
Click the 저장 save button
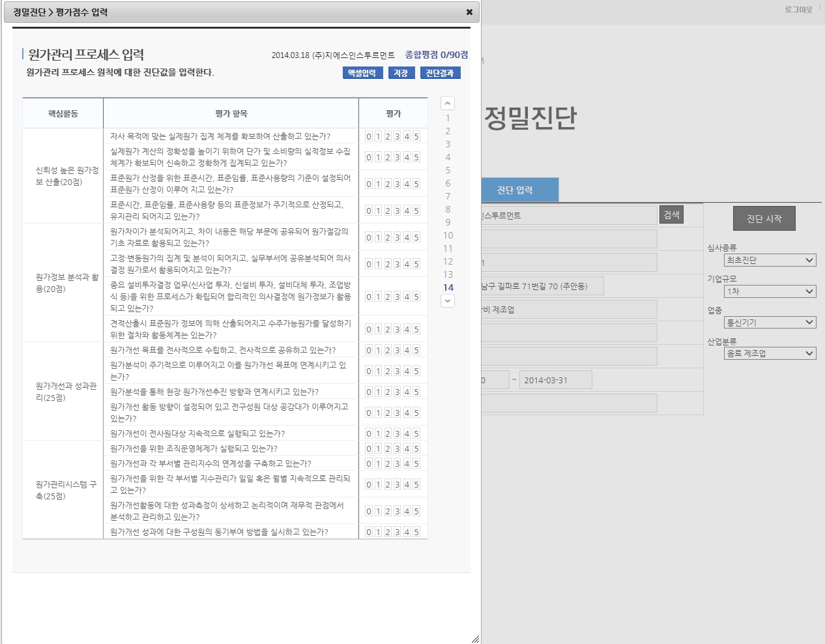(401, 73)
